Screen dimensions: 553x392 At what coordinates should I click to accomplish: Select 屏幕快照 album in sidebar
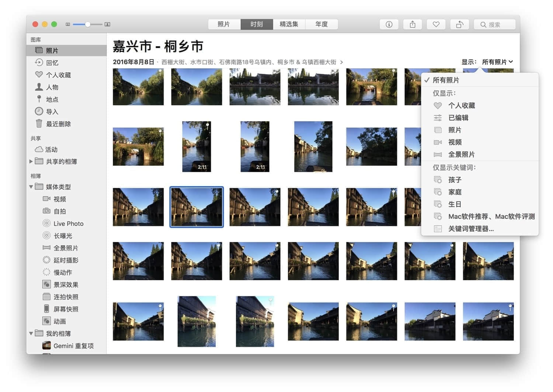66,309
